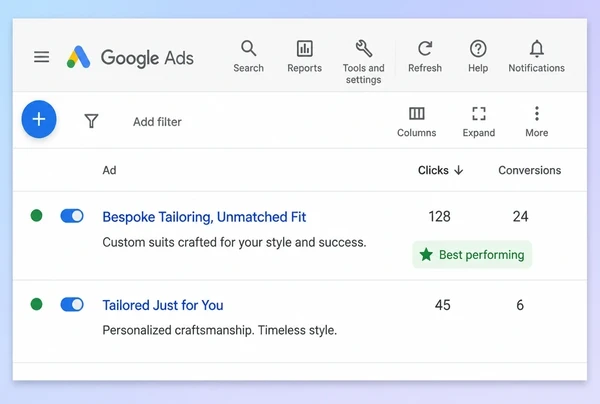Screen dimensions: 600x404
Task: Click the green status dot for Tailored Just for You
Action: [36, 305]
